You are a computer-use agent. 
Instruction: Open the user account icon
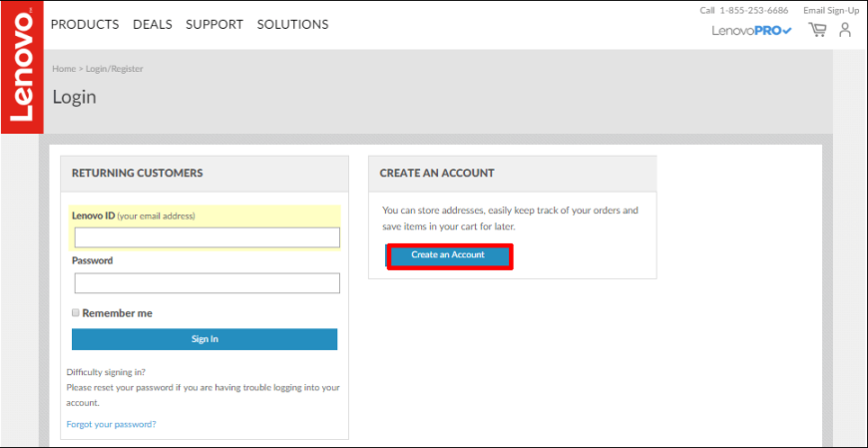point(845,29)
